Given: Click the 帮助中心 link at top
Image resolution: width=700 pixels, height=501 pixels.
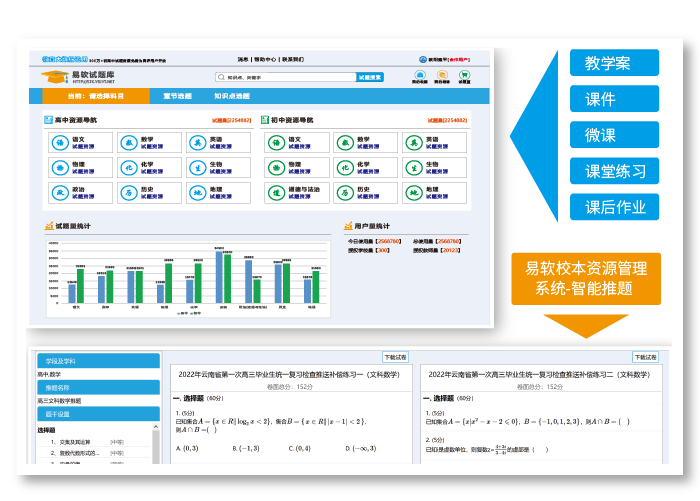Looking at the screenshot, I should coord(265,59).
